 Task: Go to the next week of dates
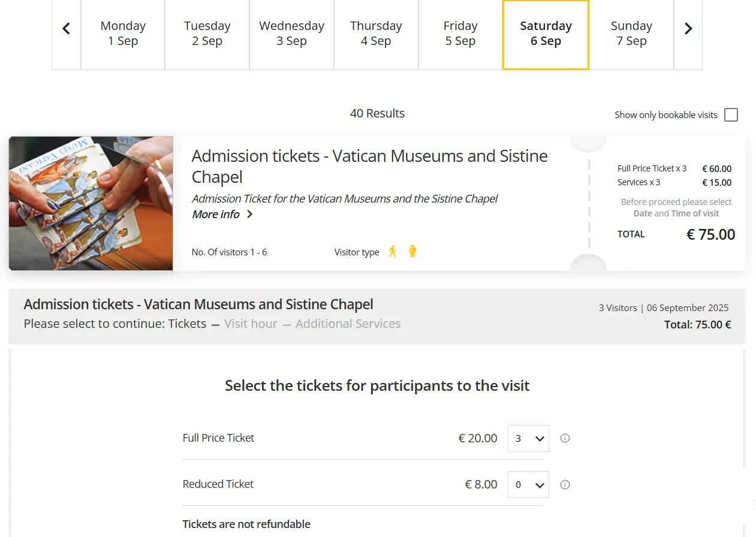688,29
